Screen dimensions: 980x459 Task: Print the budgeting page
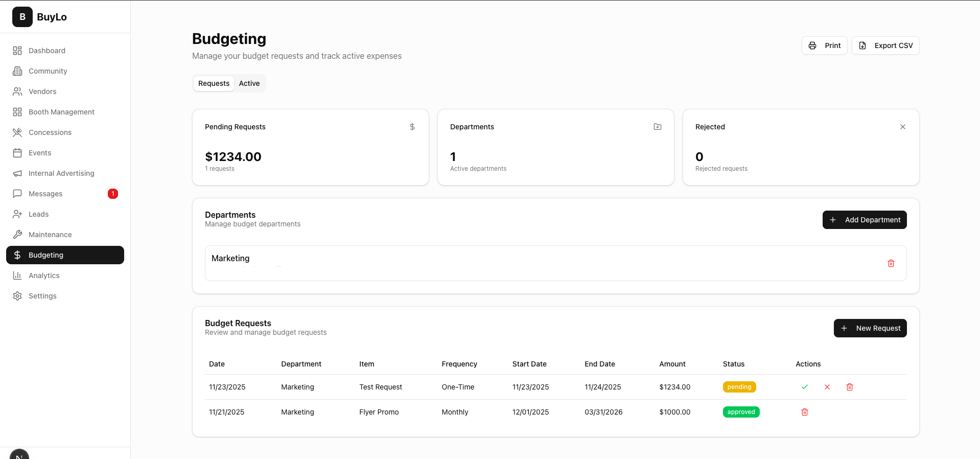point(825,45)
